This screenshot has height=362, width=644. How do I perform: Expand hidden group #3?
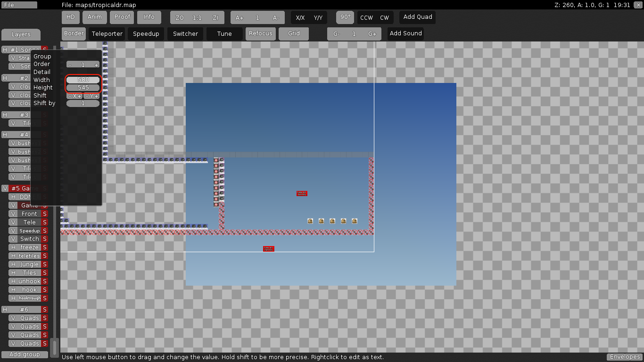pos(5,115)
